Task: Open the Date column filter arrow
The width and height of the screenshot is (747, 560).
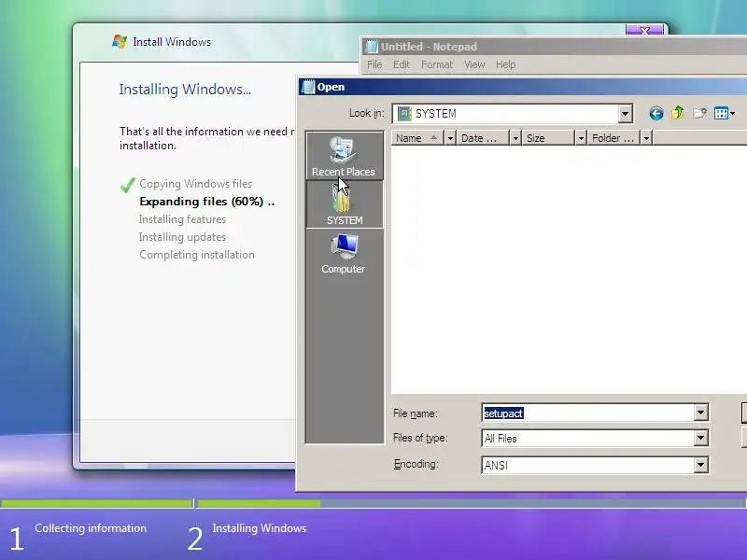Action: [x=515, y=138]
